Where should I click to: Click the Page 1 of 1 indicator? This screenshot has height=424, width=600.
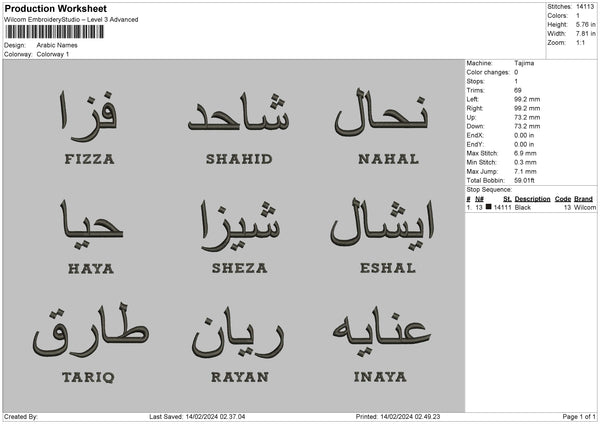579,417
